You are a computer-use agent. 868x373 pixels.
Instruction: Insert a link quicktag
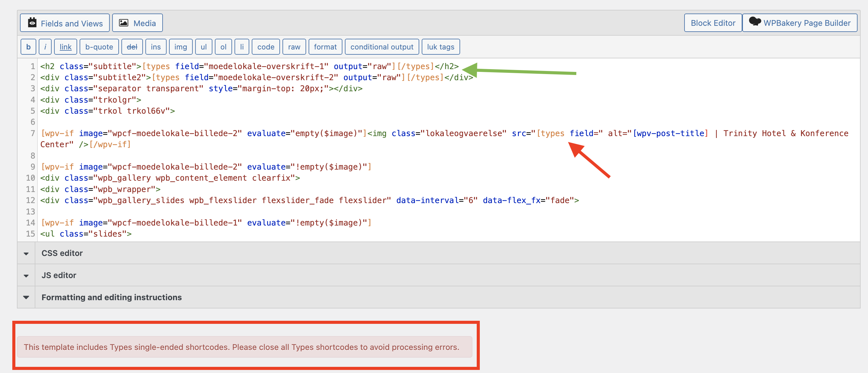tap(65, 47)
